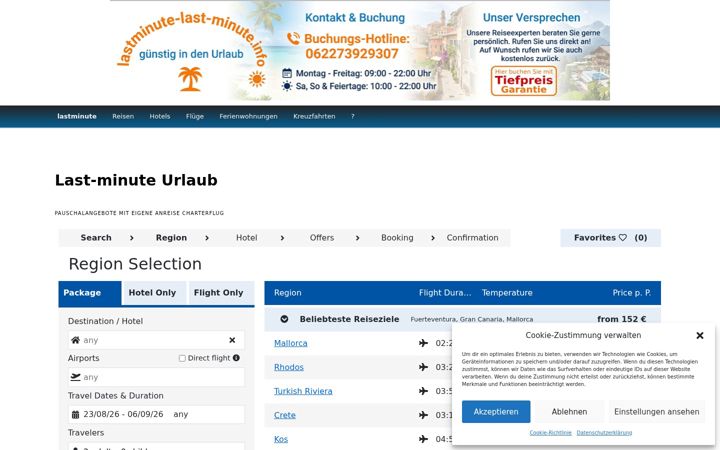The width and height of the screenshot is (720, 450).
Task: Click the hotline number 062273929307
Action: (x=352, y=54)
